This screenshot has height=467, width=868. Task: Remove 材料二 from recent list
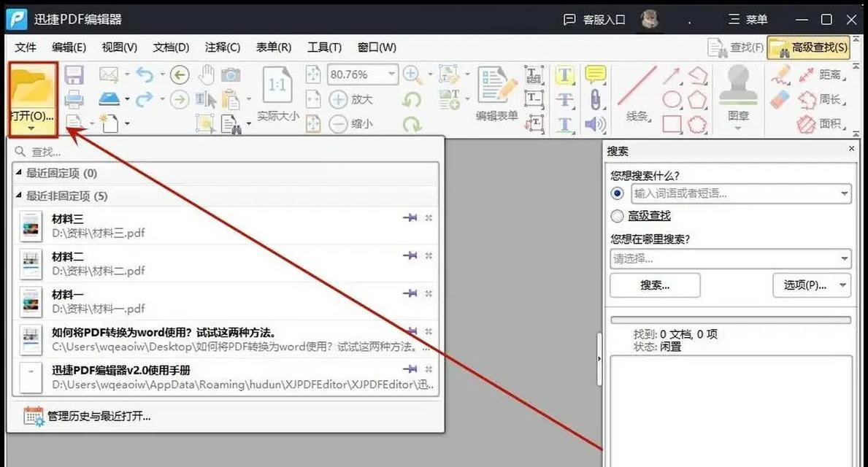429,255
